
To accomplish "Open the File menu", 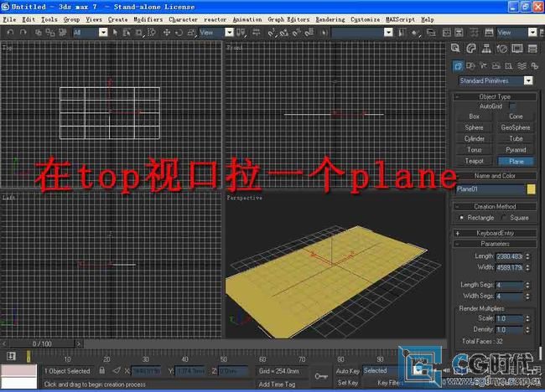I will [9, 19].
